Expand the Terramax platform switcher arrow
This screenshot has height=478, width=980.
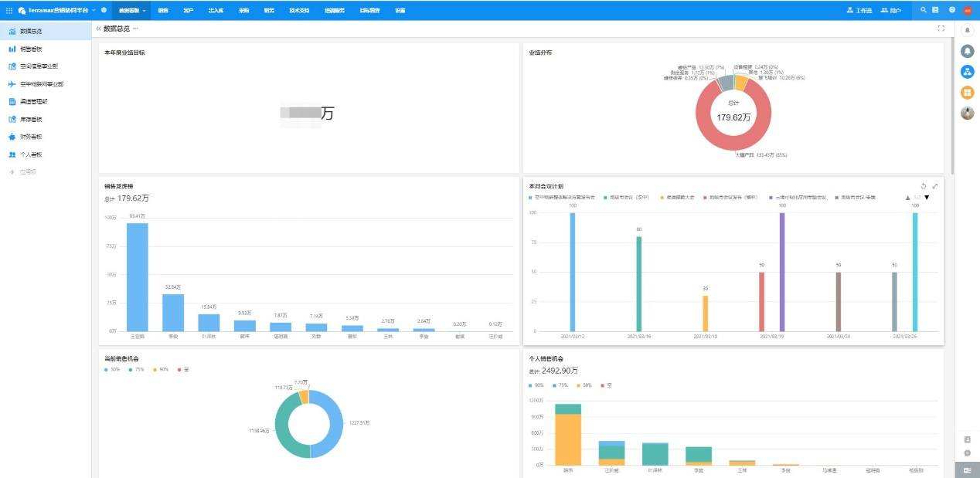[94, 10]
